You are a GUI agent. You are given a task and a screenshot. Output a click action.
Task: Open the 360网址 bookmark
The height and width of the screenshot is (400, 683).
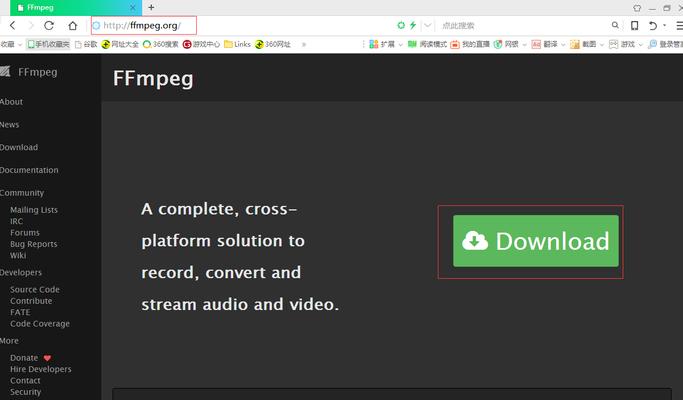tap(273, 44)
